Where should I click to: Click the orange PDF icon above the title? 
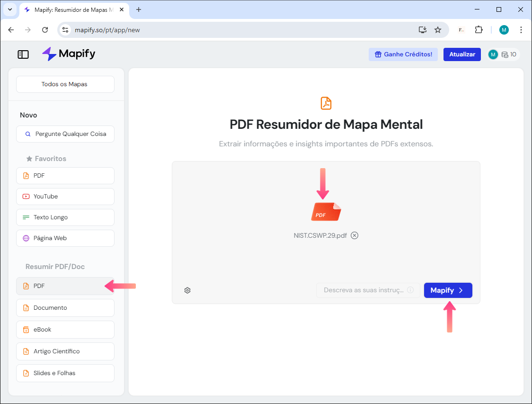tap(326, 103)
